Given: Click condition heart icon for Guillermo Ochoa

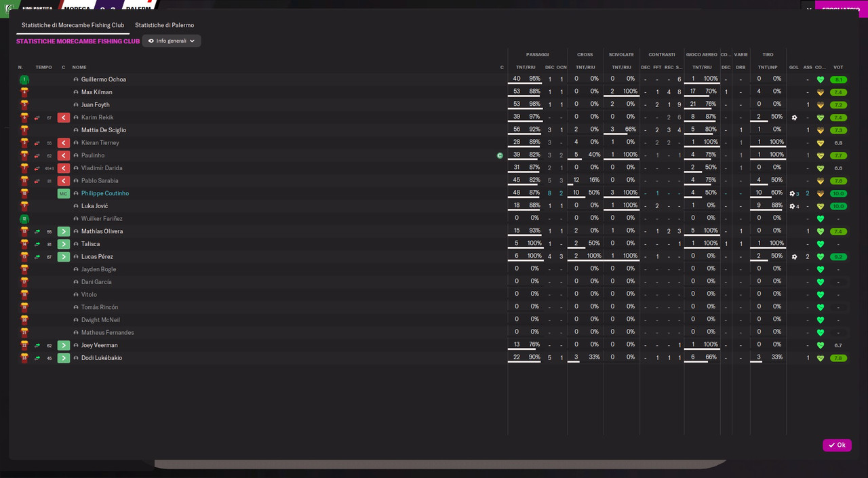Looking at the screenshot, I should click(821, 80).
